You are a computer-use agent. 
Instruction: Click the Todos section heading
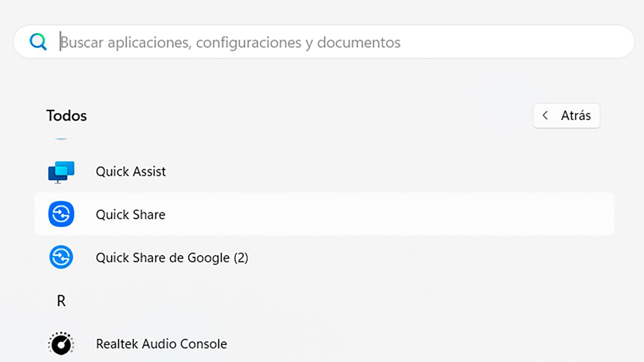click(x=66, y=115)
